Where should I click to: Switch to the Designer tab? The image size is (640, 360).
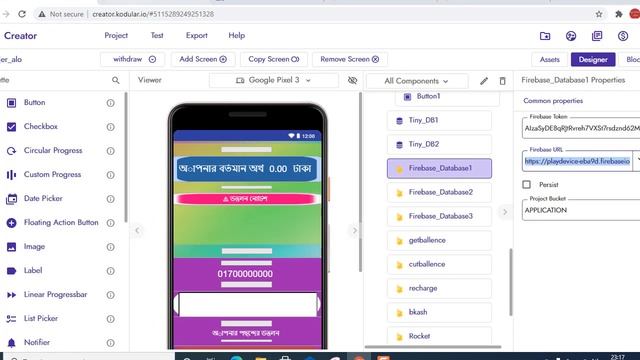click(x=593, y=60)
